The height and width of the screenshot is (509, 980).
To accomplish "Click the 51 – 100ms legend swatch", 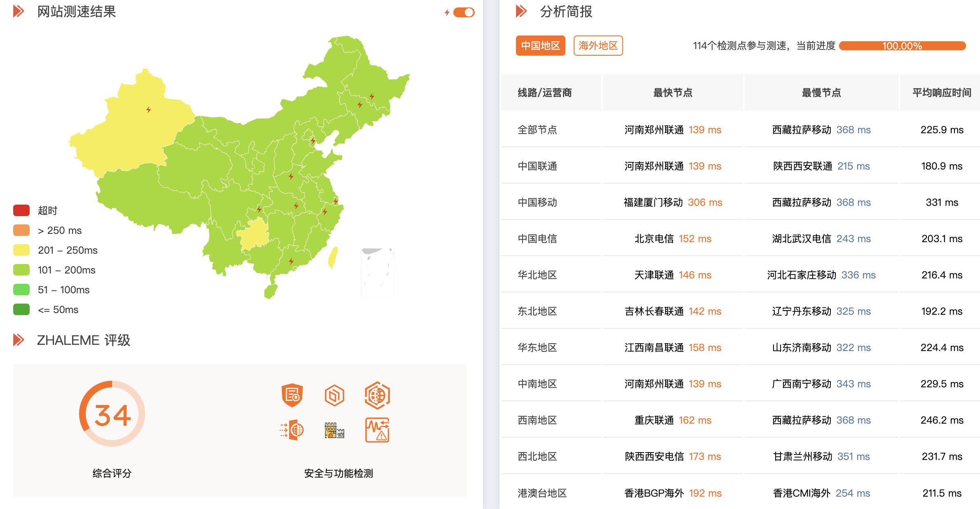I will (x=21, y=290).
